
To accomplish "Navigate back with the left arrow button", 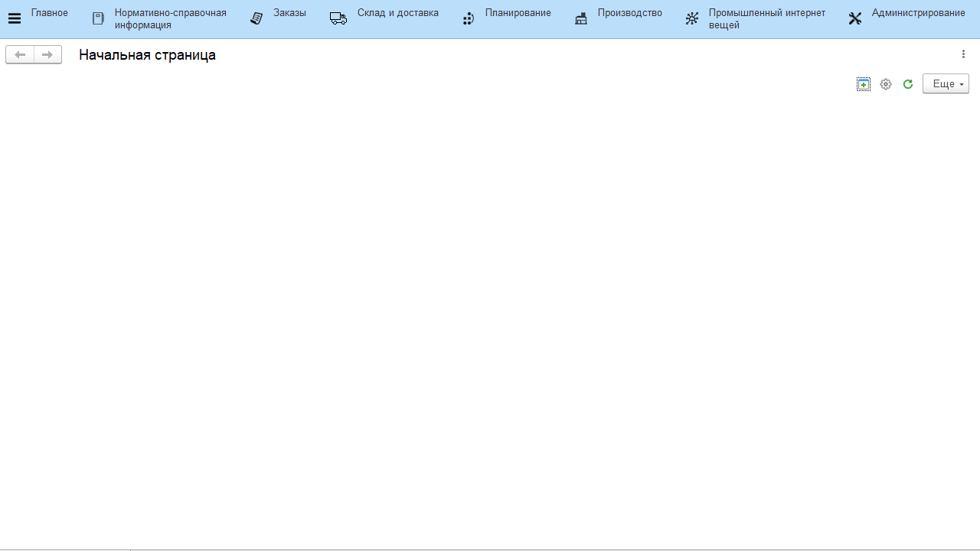I will click(x=20, y=54).
